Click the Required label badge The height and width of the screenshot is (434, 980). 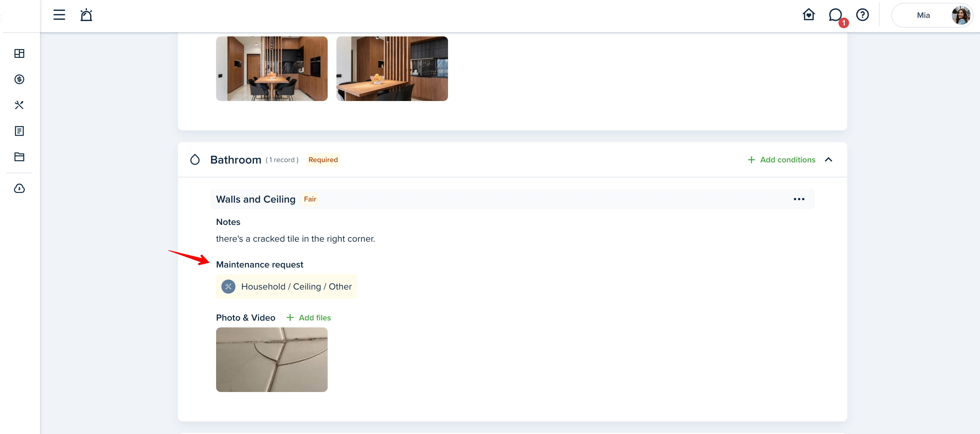[x=323, y=160]
